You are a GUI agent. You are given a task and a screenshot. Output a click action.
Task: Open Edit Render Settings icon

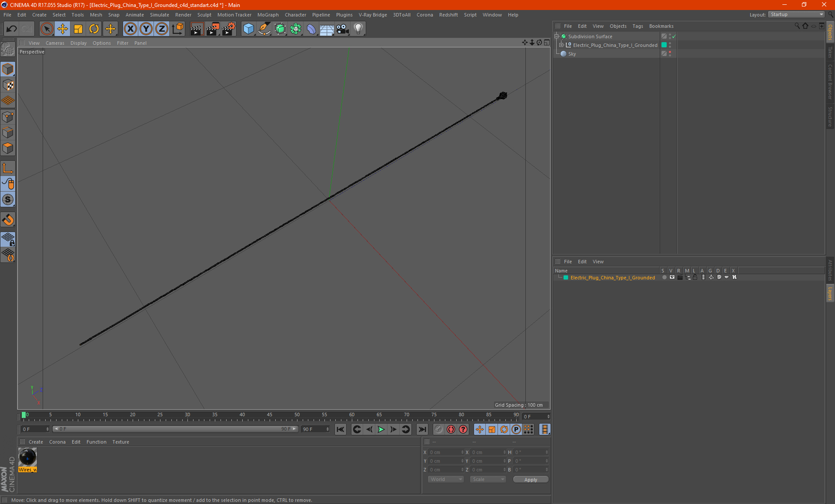pos(228,29)
